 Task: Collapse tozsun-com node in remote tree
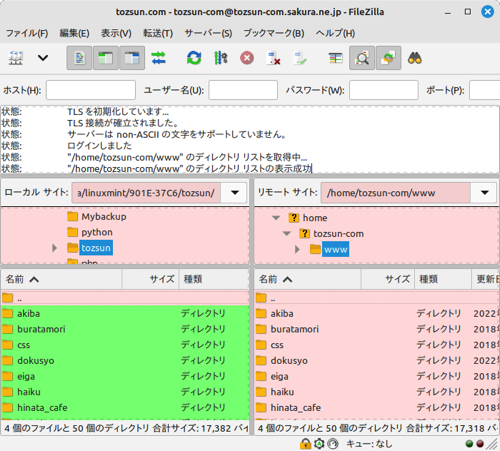[x=287, y=234]
